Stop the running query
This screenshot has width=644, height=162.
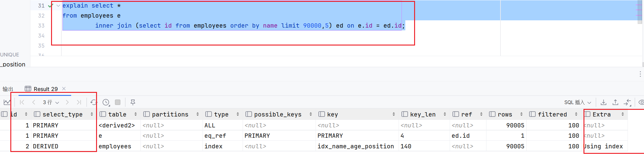point(118,103)
